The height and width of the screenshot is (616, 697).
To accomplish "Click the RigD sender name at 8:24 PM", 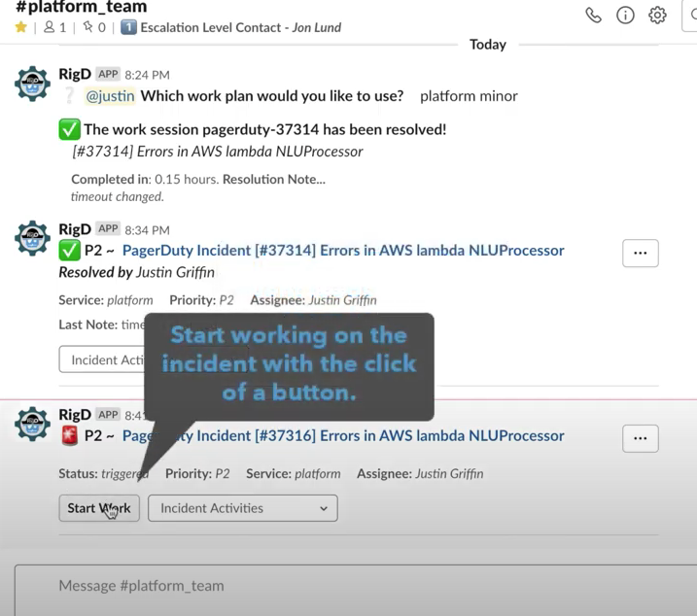I will (75, 74).
